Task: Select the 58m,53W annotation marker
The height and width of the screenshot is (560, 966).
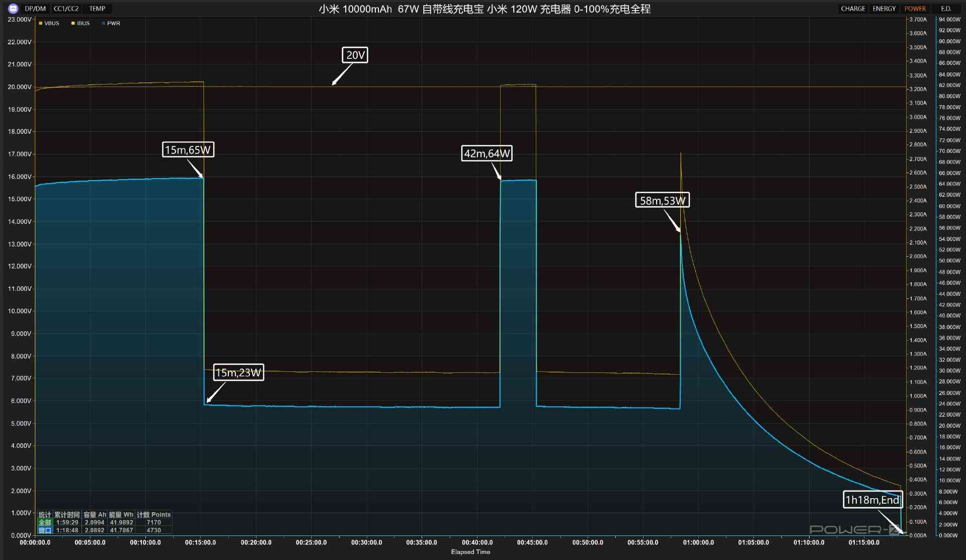Action: 662,200
